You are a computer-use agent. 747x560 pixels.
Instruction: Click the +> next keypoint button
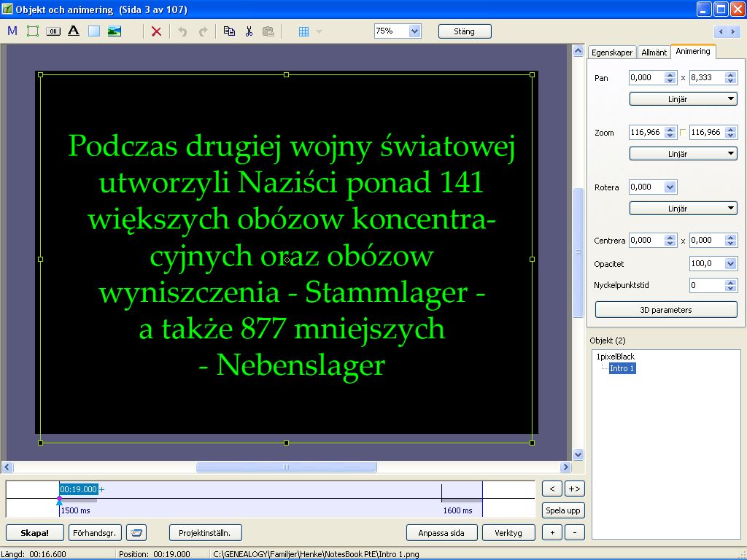[575, 489]
